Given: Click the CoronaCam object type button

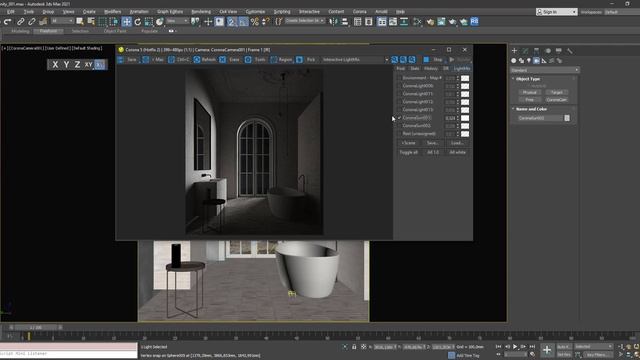Looking at the screenshot, I should 557,100.
